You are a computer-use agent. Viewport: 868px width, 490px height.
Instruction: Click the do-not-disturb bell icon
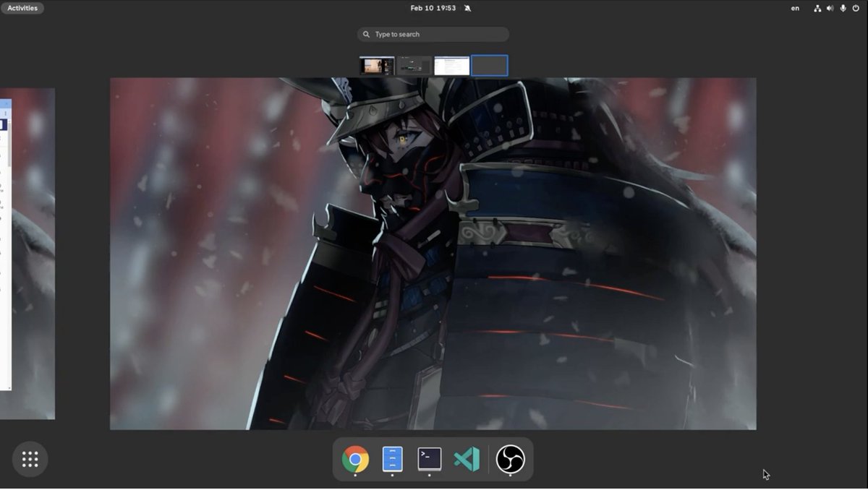[467, 8]
